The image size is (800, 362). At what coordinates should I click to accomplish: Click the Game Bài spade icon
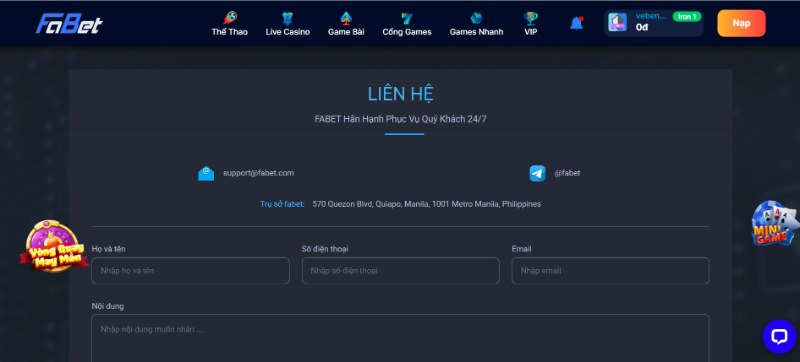coord(346,18)
